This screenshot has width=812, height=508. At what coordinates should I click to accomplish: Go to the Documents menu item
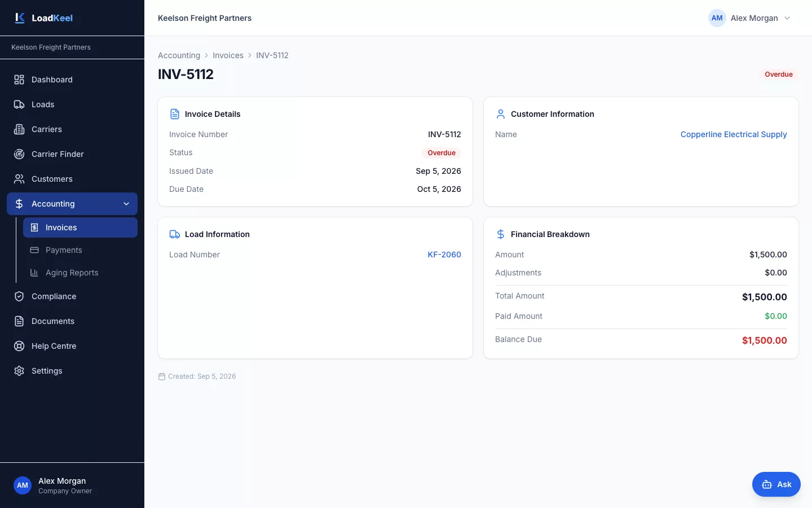72,321
